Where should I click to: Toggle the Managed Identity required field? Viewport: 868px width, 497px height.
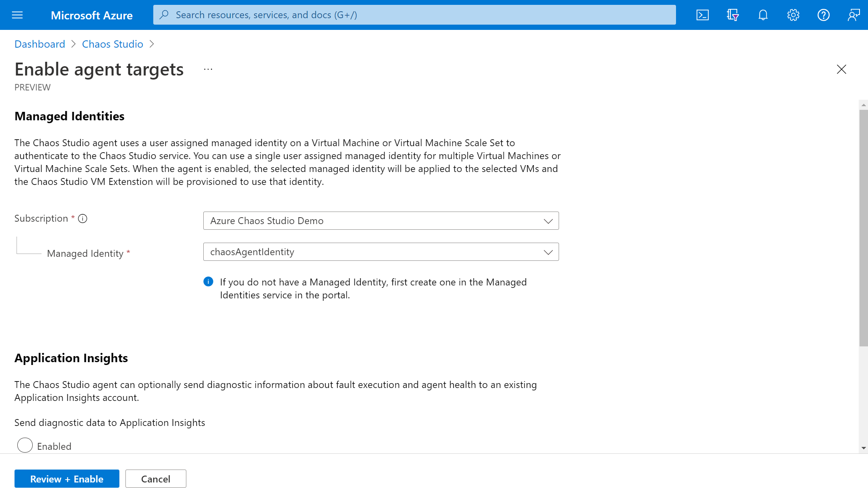(547, 252)
